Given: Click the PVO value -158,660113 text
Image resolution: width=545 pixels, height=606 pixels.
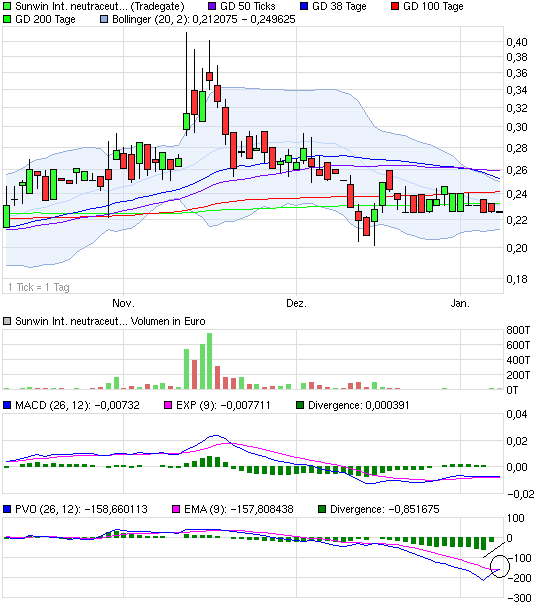Looking at the screenshot, I should [116, 509].
